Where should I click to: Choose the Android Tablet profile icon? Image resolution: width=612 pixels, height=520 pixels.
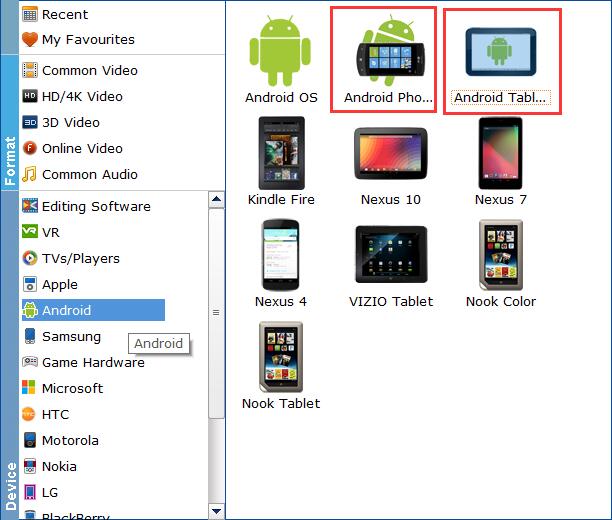click(x=501, y=52)
